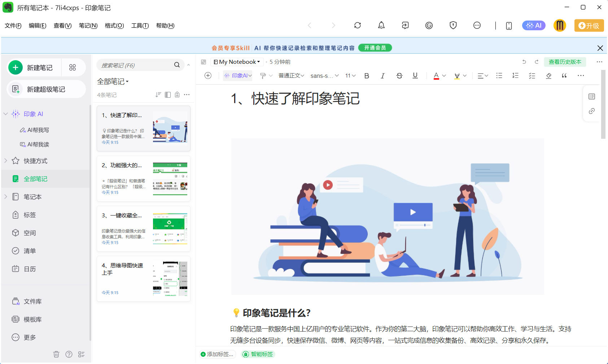Viewport: 608px width, 364px height.
Task: Open the AI assistant button
Action: tap(534, 25)
